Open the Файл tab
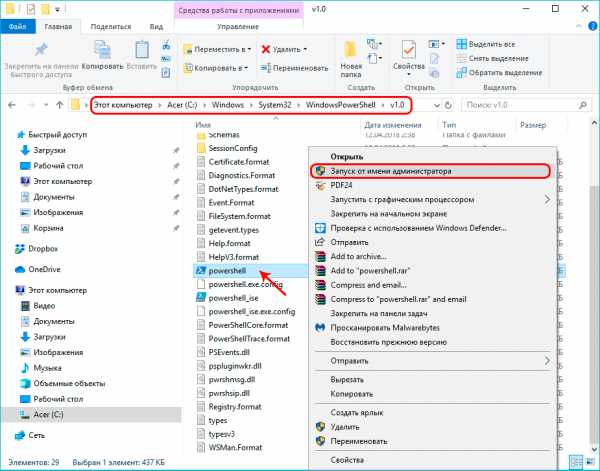 point(18,26)
